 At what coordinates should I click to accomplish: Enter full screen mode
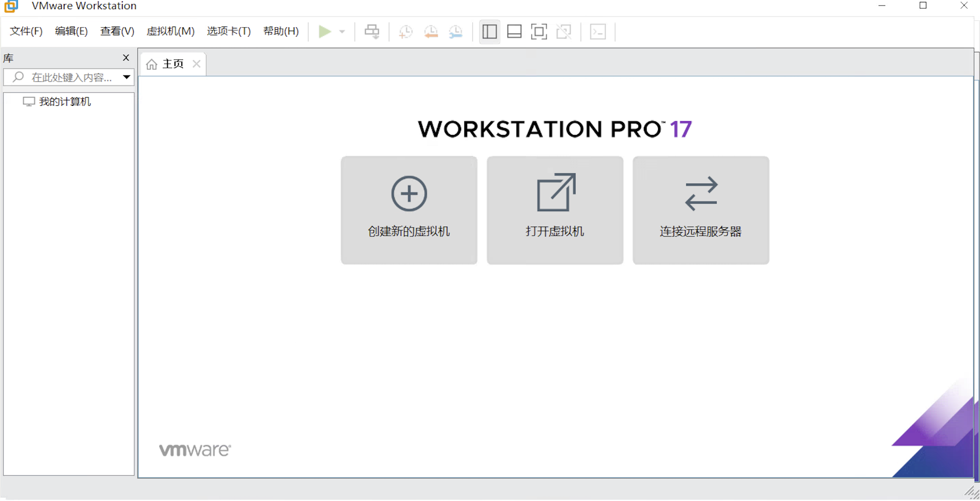(x=539, y=31)
